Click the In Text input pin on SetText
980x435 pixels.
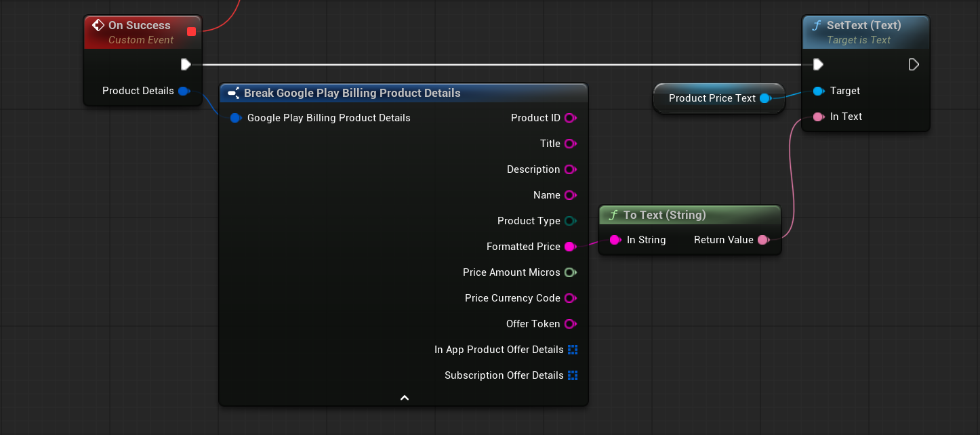(818, 117)
